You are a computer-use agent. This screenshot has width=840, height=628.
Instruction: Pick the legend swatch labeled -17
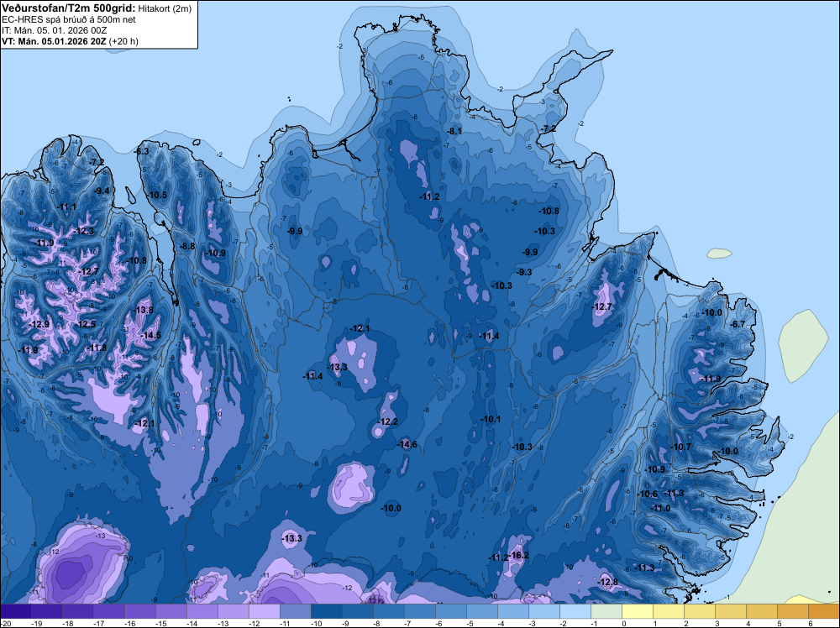[108, 611]
